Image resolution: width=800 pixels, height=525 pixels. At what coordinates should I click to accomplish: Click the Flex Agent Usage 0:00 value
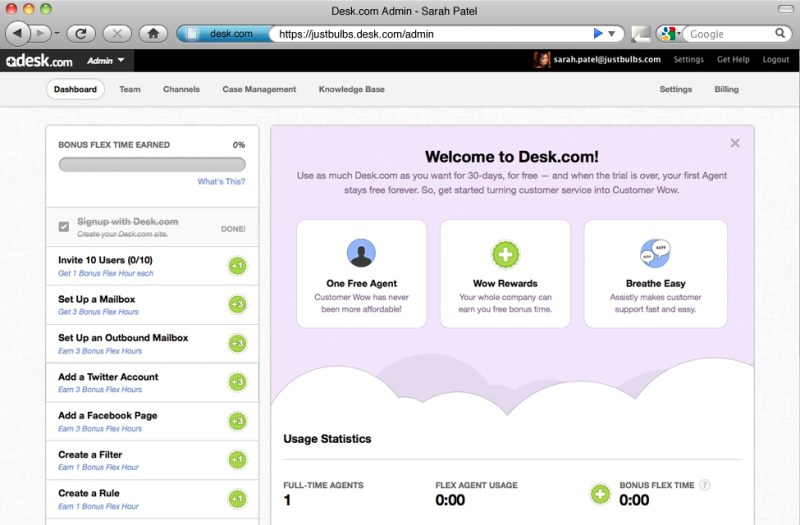point(450,500)
